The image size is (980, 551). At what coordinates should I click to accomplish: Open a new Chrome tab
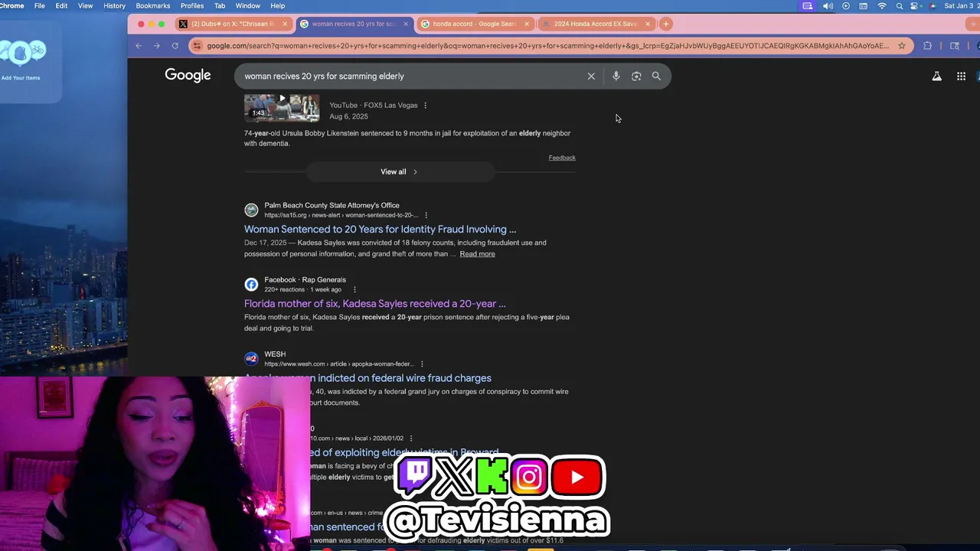(x=666, y=24)
